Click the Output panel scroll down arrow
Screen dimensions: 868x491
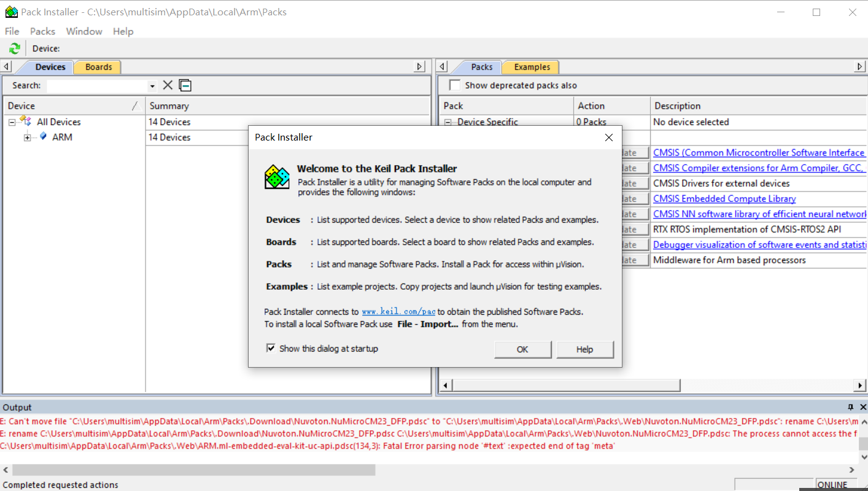[863, 457]
